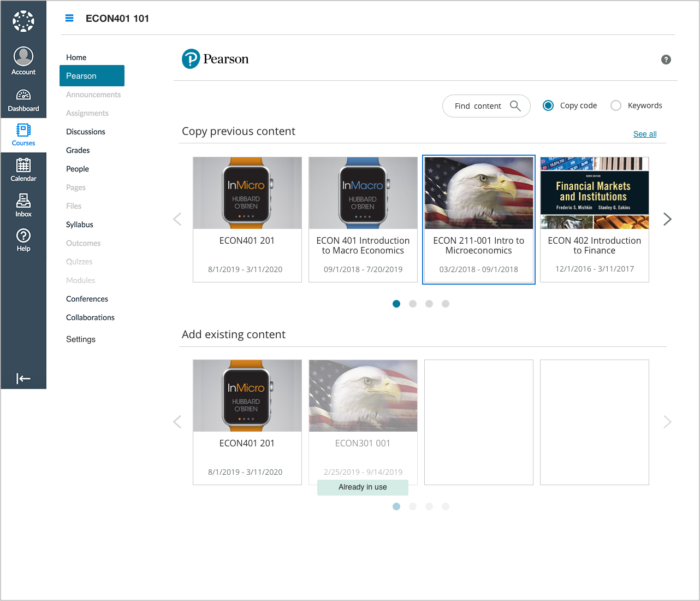Open Syllabus in course menu
The width and height of the screenshot is (700, 601).
(80, 225)
